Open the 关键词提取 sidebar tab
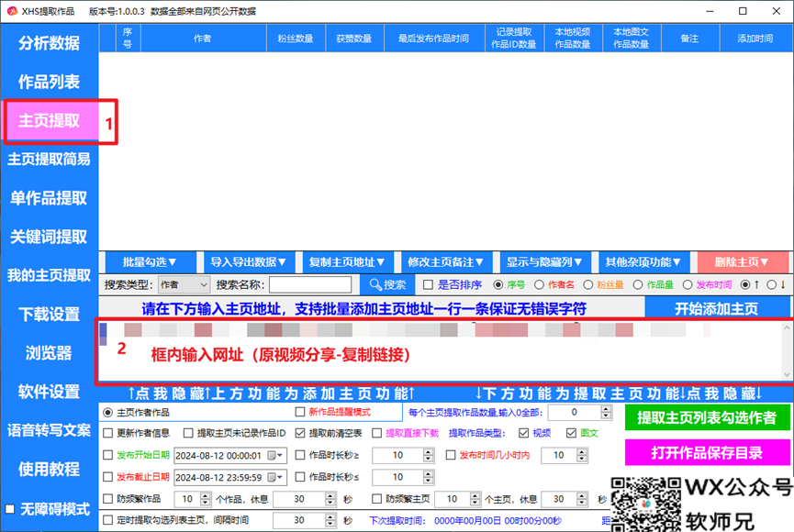 pos(50,237)
